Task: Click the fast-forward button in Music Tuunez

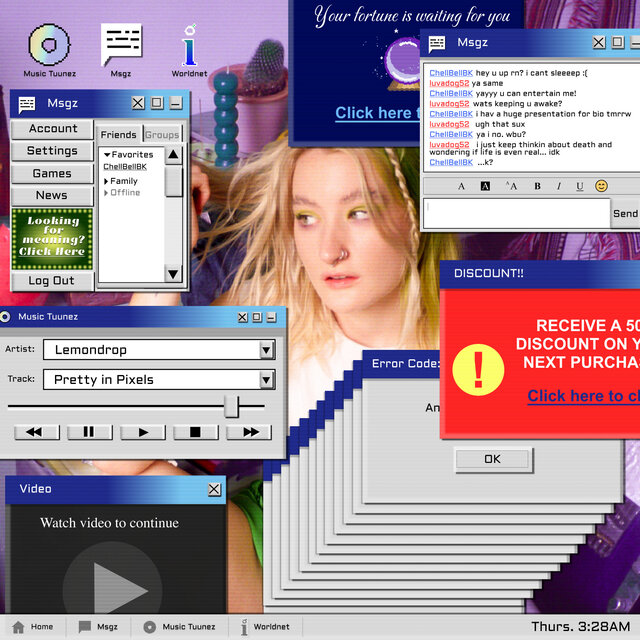Action: click(249, 432)
